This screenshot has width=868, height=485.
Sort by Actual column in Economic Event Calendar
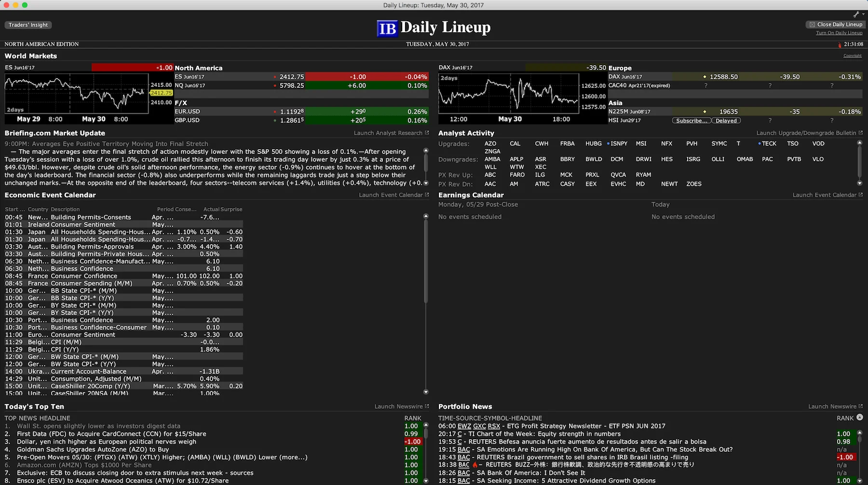coord(211,209)
